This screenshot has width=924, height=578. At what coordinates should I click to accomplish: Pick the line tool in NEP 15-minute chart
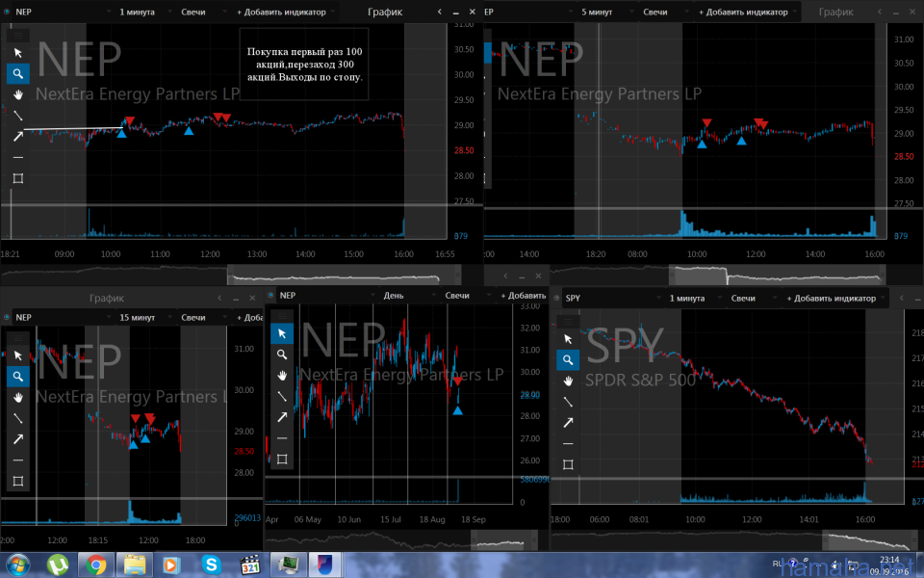(x=18, y=418)
